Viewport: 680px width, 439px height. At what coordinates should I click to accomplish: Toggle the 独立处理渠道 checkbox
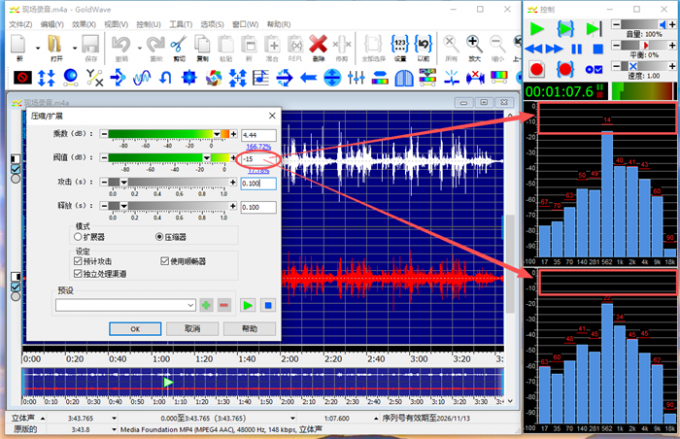(x=79, y=272)
